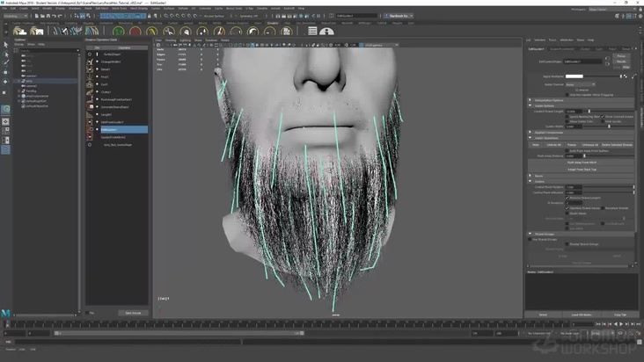
Task: Open the Symmetry Off dropdown
Action: click(x=249, y=16)
